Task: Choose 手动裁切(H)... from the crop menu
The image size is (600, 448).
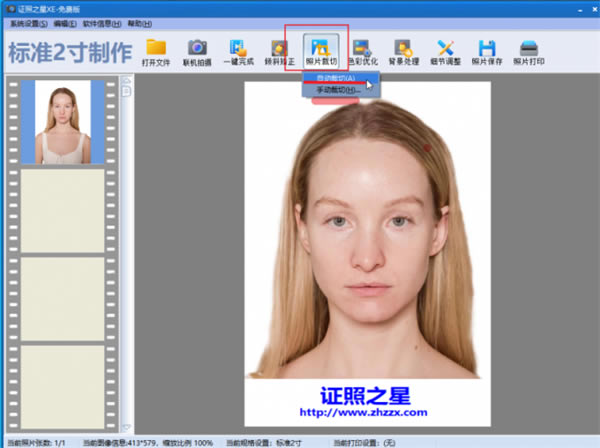Action: 341,90
